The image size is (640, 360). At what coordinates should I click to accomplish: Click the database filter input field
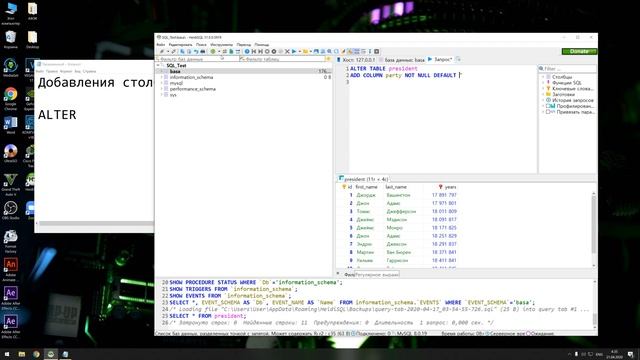point(196,59)
